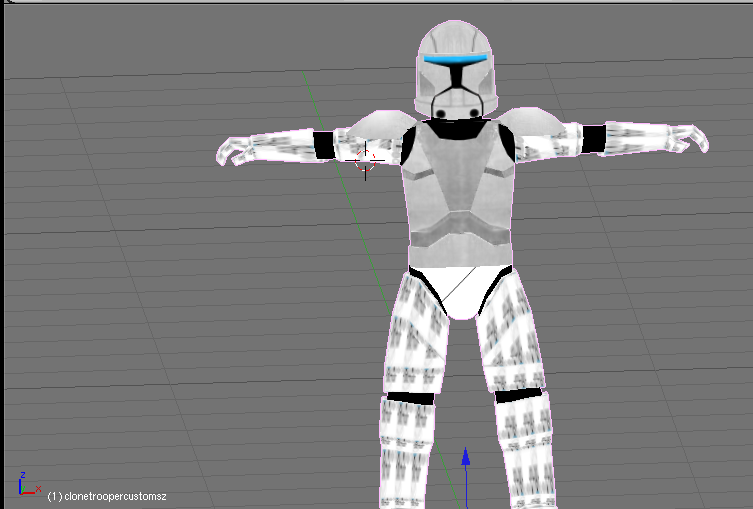Click the "(1) clonetroopercustomsz" object label
This screenshot has height=509, width=753.
click(107, 496)
